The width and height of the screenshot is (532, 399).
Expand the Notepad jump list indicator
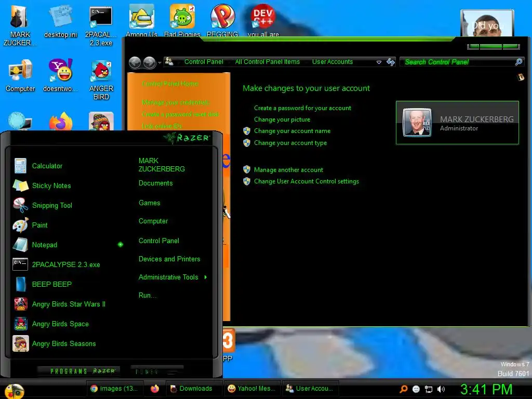(121, 244)
